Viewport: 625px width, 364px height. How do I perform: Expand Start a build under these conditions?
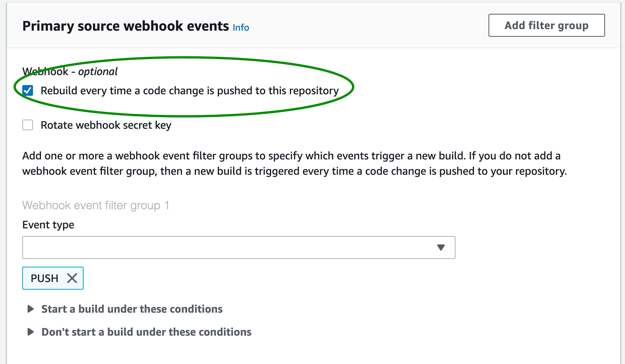coord(132,309)
